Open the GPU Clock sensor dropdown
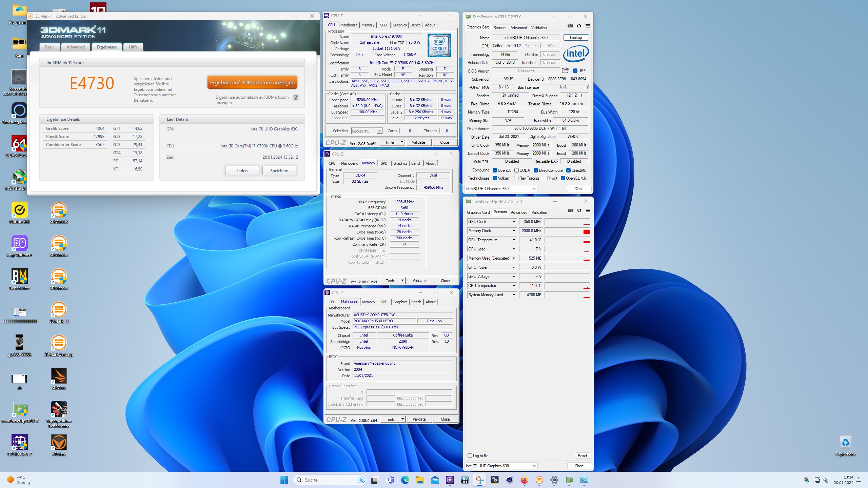The image size is (868, 488). 514,222
